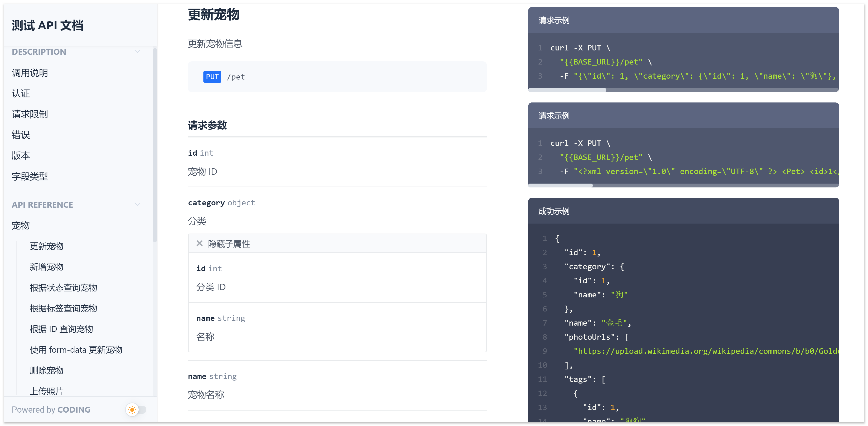Select 新增宠物 in the API list
Viewport: 868px width, 426px height.
pos(47,267)
